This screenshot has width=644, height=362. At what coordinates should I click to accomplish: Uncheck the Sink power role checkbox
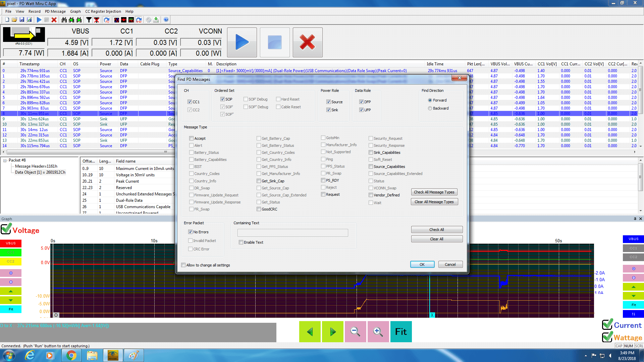point(329,110)
